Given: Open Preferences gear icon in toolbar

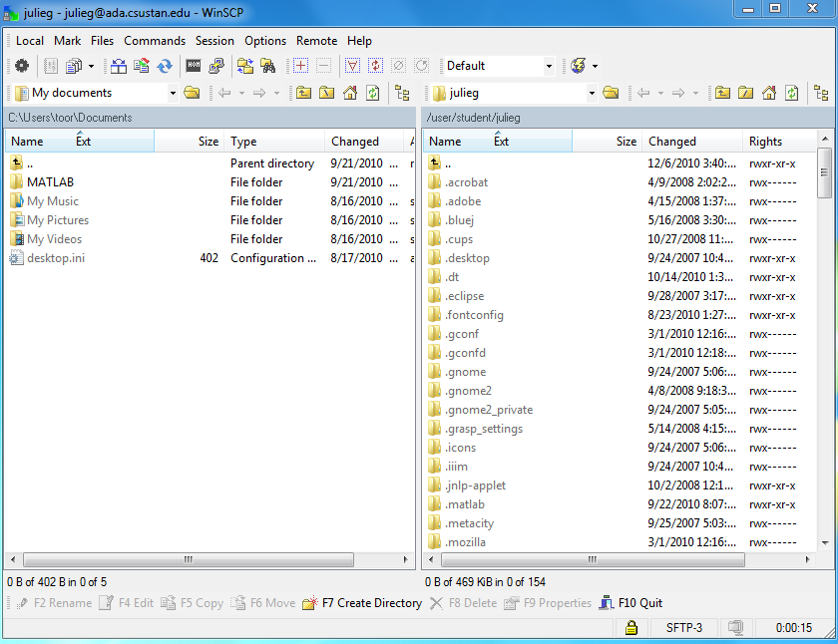Looking at the screenshot, I should coord(22,66).
